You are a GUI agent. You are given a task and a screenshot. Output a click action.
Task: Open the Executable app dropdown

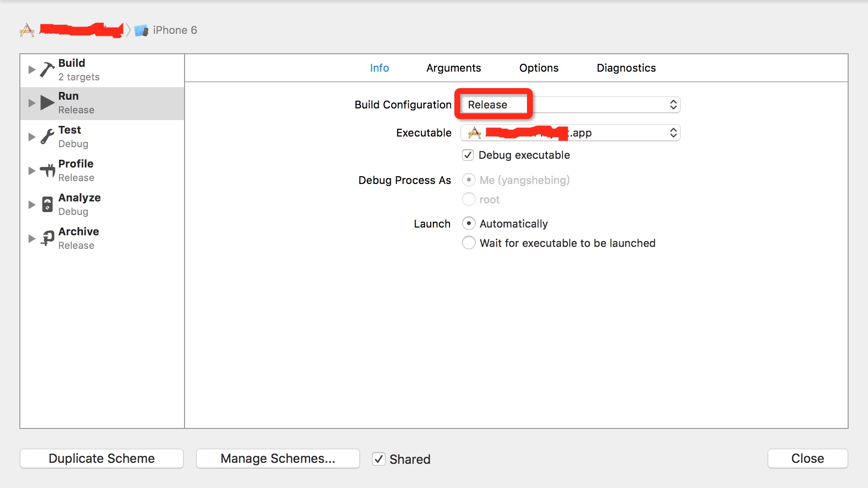pos(570,133)
